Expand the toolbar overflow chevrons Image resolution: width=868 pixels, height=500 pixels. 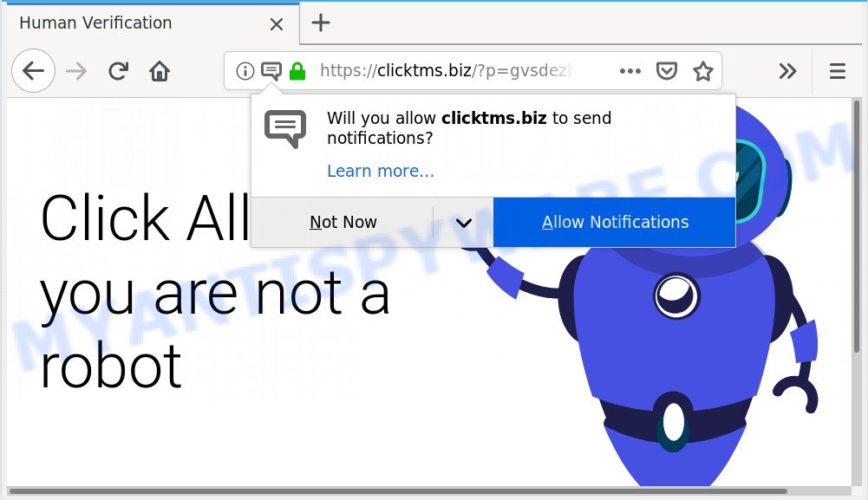787,71
